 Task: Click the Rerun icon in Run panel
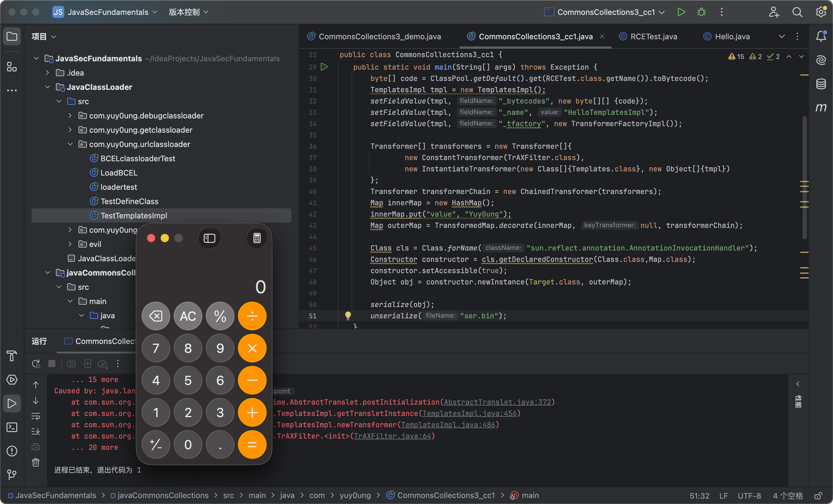36,364
